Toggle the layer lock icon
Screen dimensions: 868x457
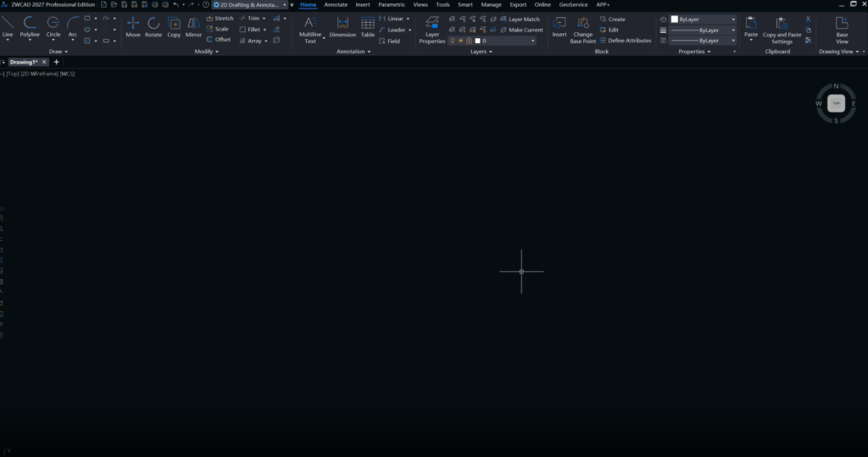(469, 41)
